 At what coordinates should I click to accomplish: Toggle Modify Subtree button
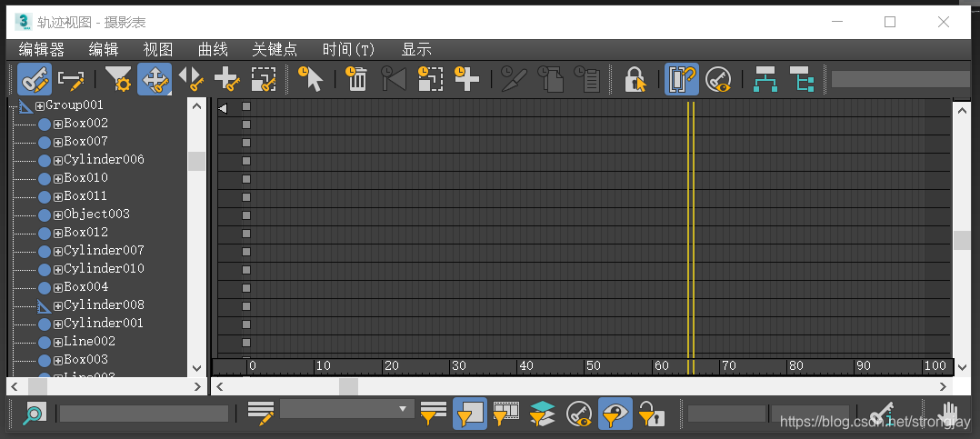[x=765, y=79]
